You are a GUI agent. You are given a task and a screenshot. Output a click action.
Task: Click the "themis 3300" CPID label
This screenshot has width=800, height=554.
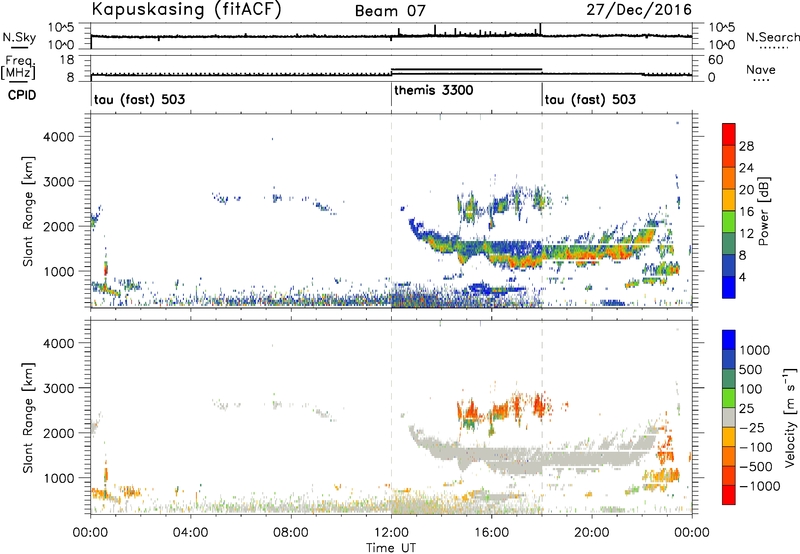(x=434, y=90)
